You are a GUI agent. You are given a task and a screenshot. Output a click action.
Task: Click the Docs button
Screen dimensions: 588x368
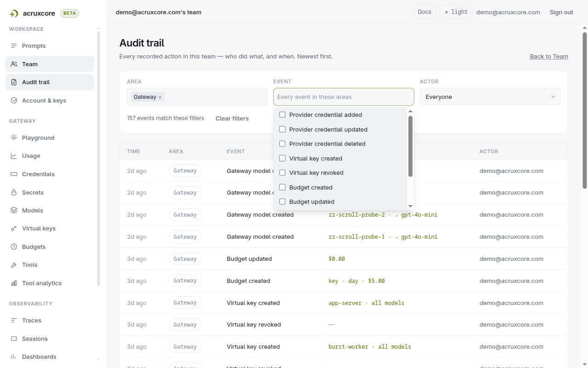[424, 12]
